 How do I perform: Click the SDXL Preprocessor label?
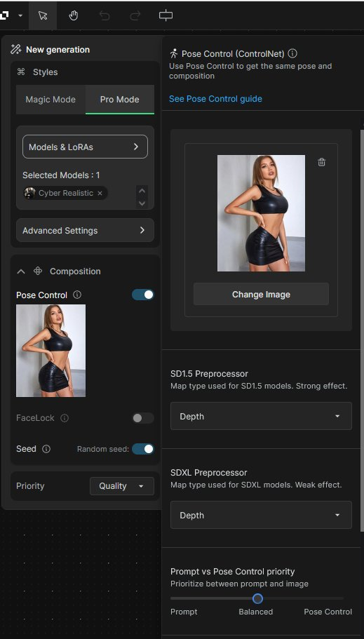(209, 473)
